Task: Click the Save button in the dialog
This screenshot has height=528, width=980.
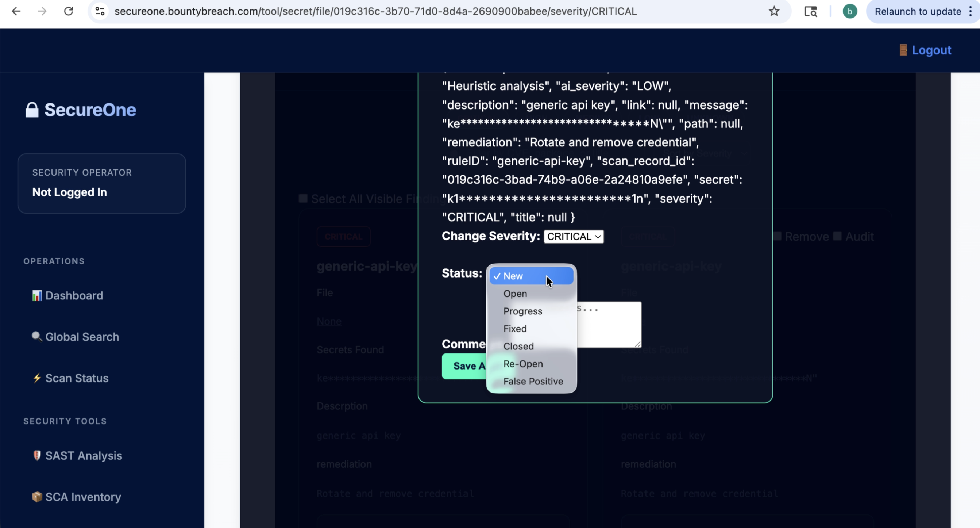Action: click(464, 366)
